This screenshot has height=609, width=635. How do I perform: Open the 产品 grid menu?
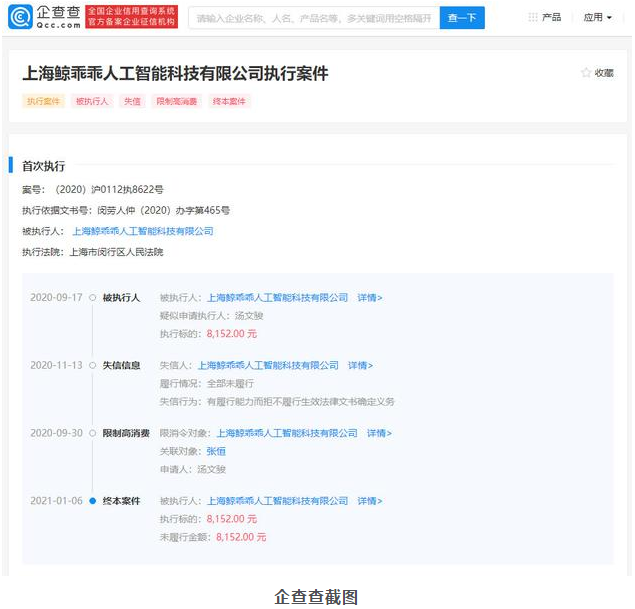545,17
